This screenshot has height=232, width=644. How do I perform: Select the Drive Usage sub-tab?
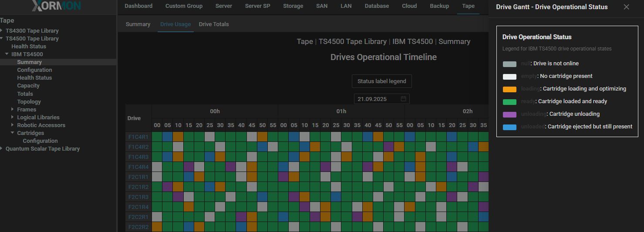(x=175, y=24)
